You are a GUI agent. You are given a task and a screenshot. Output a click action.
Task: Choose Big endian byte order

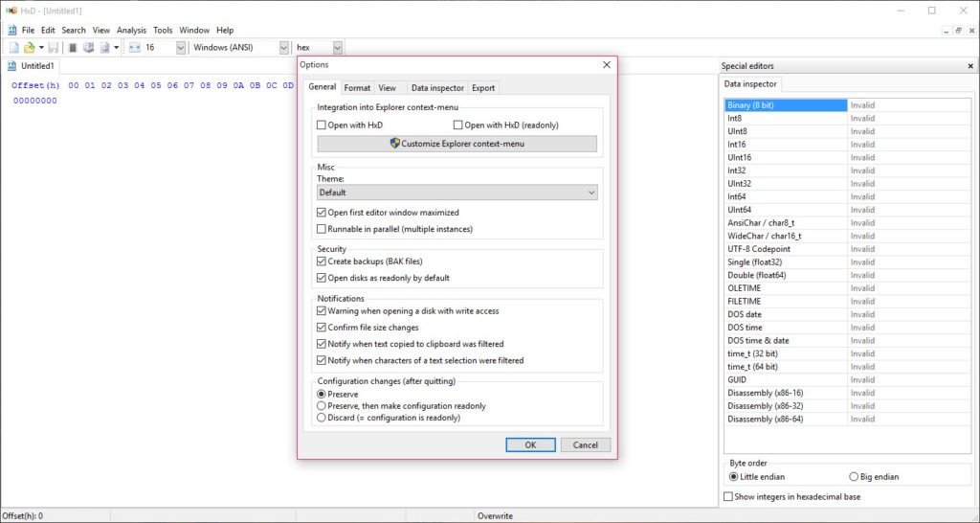tap(854, 477)
